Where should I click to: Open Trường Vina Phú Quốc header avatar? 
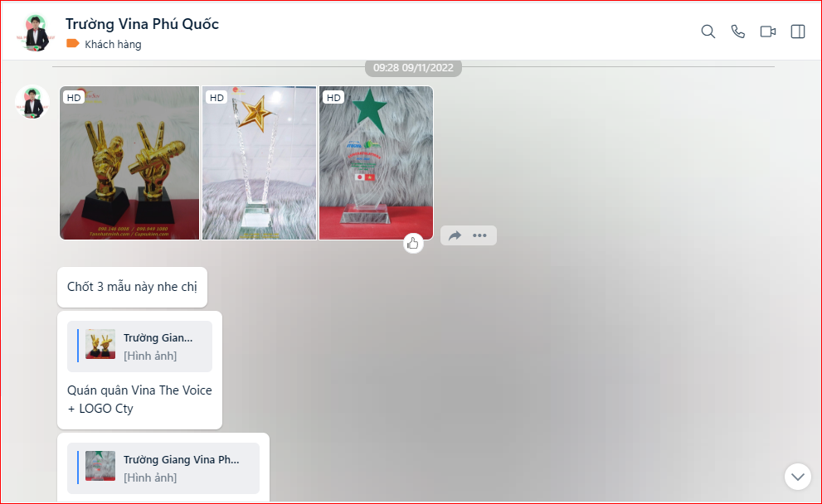coord(36,32)
